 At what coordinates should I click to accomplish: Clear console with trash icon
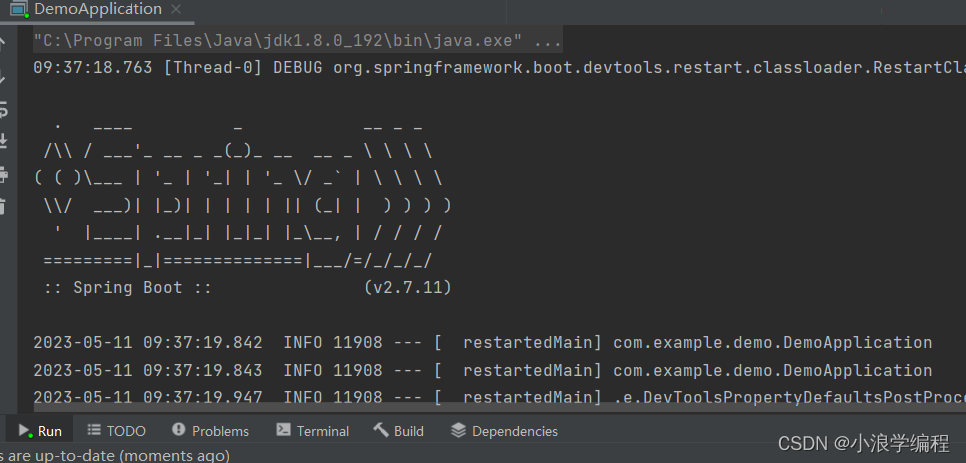click(x=2, y=206)
